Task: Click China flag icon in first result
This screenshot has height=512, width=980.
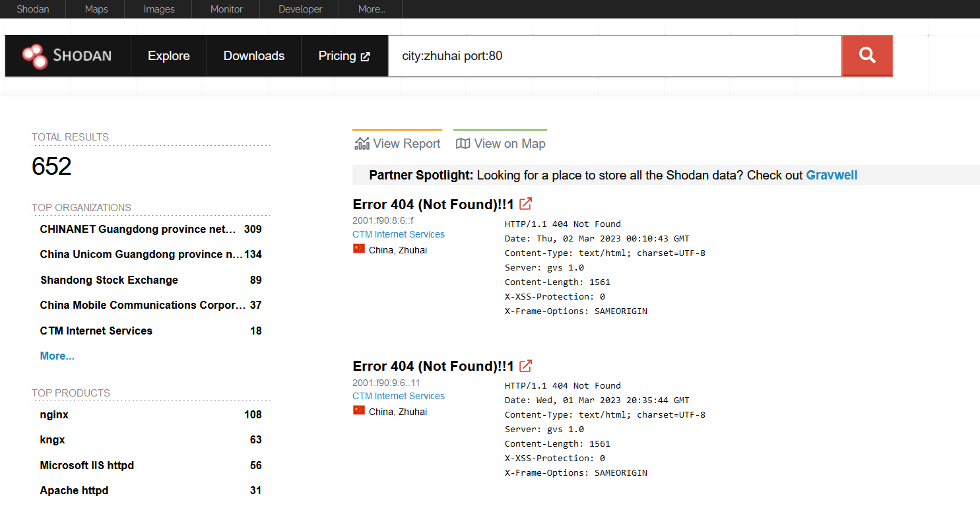Action: [359, 249]
